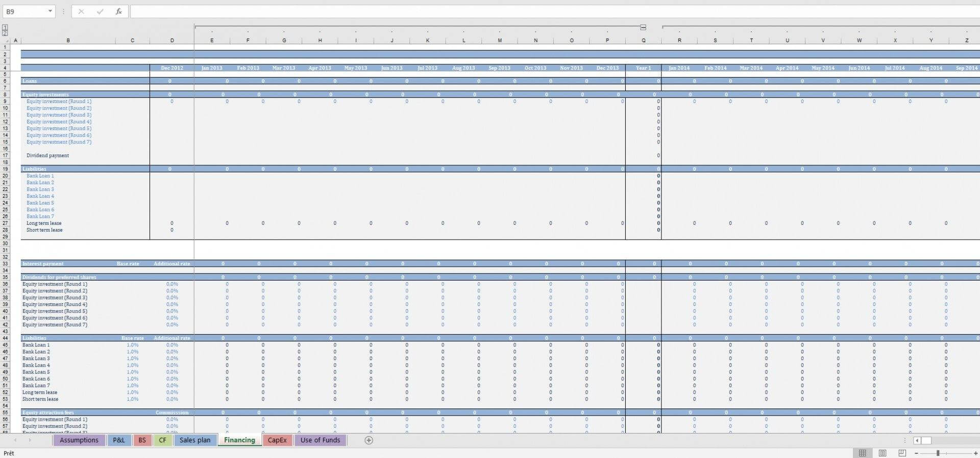Click the 'Interest payment' header cell
980x458 pixels.
tap(43, 264)
